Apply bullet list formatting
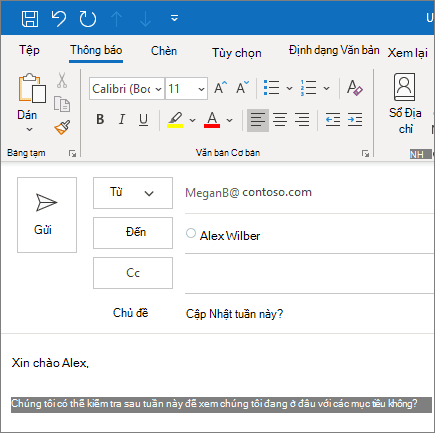 coord(272,88)
